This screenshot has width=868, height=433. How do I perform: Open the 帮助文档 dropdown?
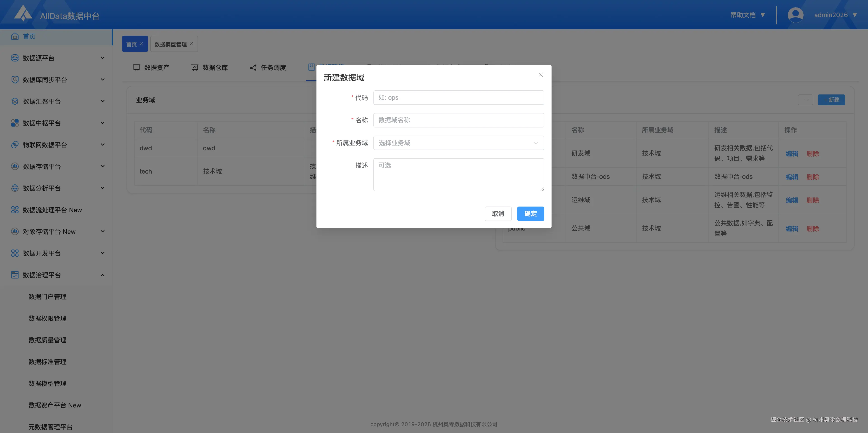point(747,15)
